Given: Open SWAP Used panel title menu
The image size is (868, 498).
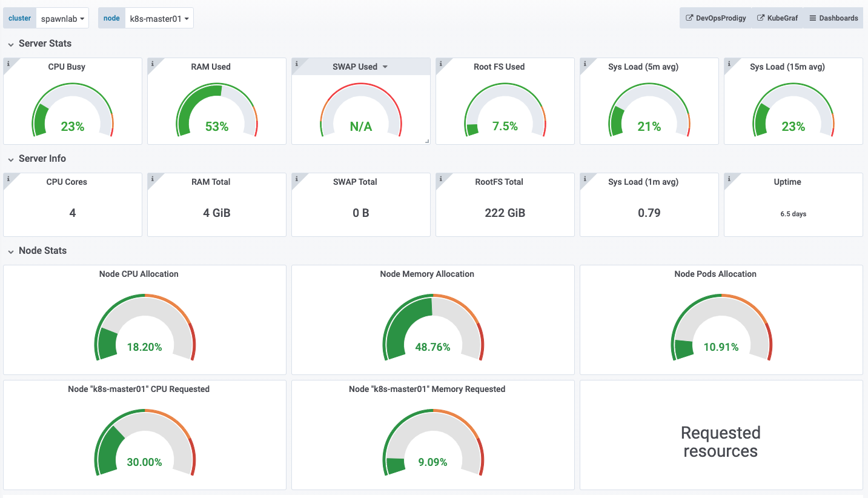Looking at the screenshot, I should (360, 67).
